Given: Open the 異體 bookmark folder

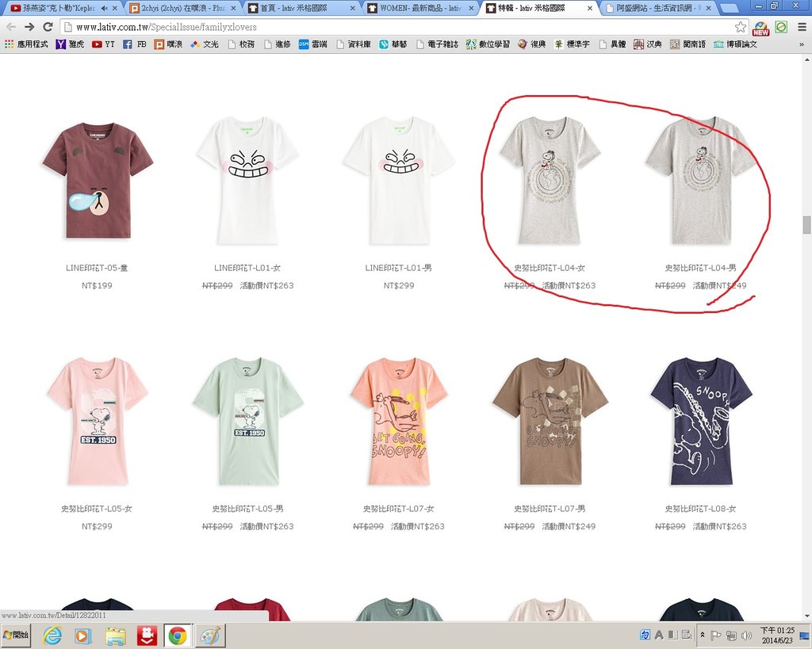Looking at the screenshot, I should coord(611,44).
